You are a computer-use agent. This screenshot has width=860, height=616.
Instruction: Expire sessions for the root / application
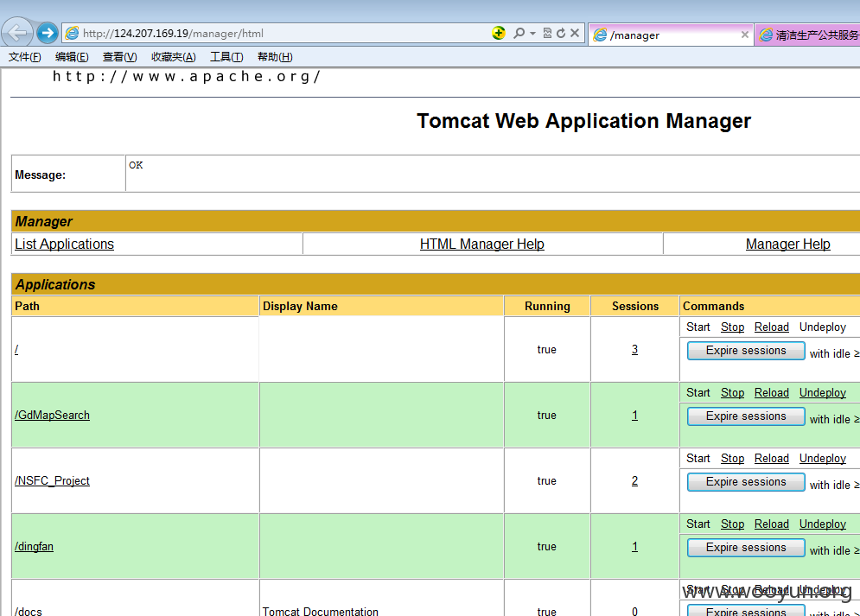point(746,351)
